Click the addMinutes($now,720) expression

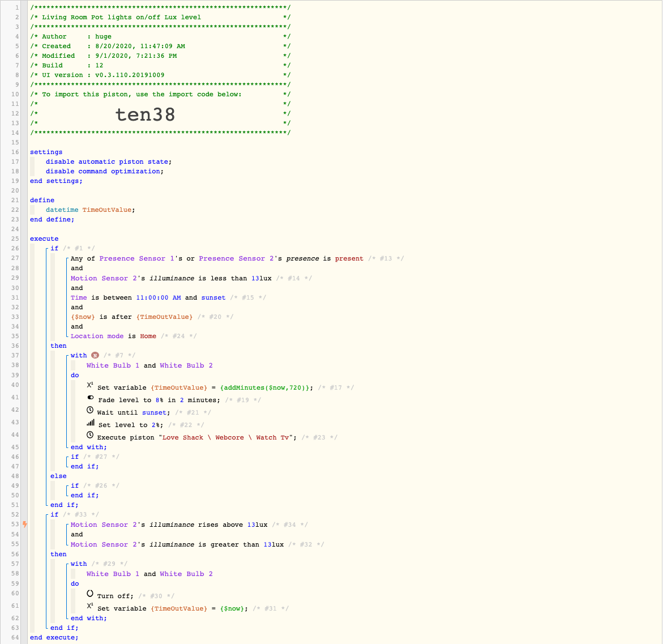264,388
